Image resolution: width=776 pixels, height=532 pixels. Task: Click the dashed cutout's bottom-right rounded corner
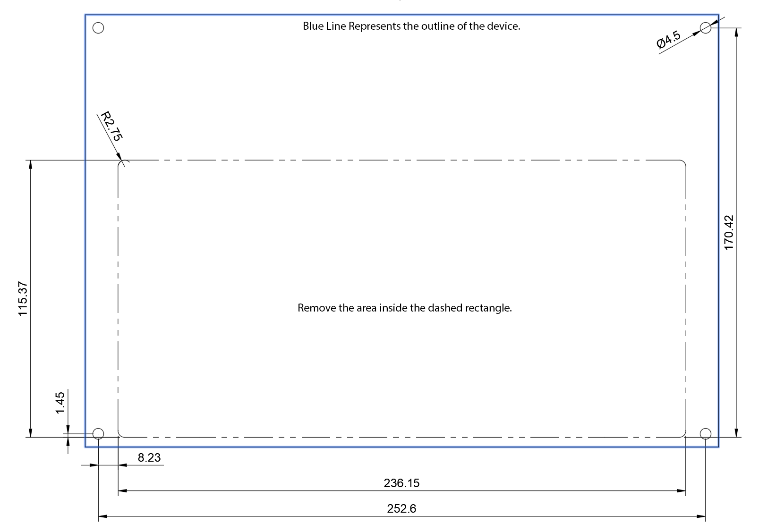coord(683,435)
